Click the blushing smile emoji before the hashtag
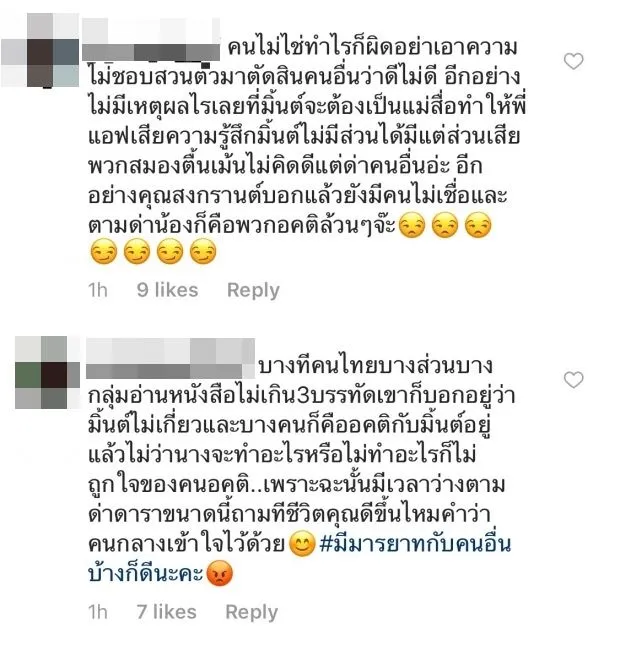Image resolution: width=620 pixels, height=645 pixels. [x=302, y=544]
